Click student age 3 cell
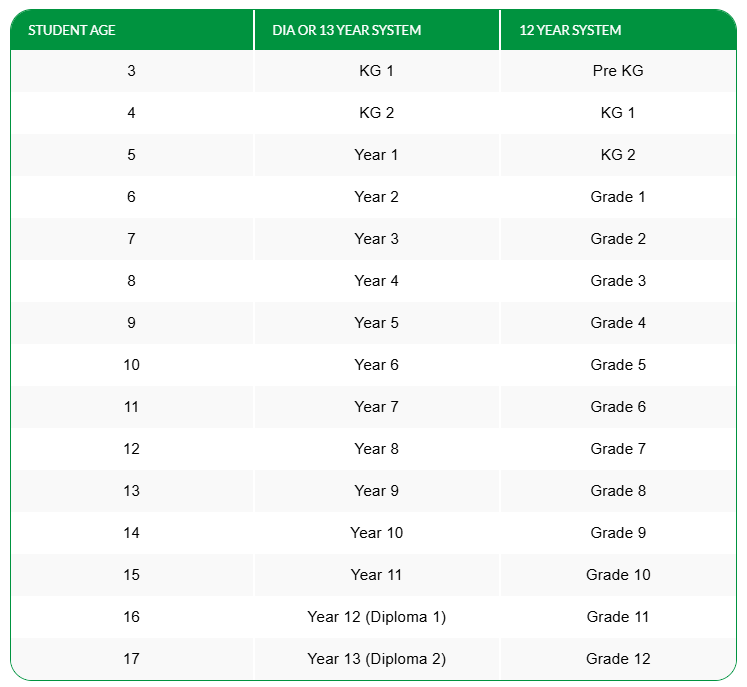 (131, 71)
